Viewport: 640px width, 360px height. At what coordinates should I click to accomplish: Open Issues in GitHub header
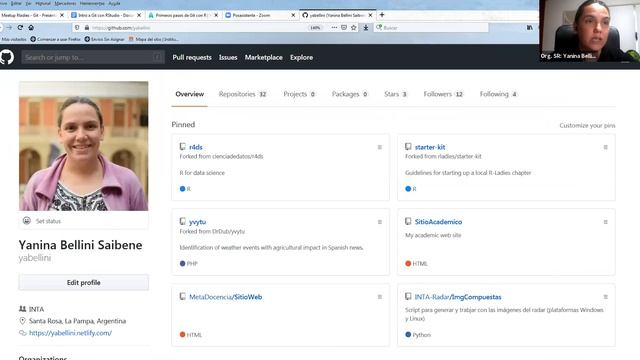point(228,58)
